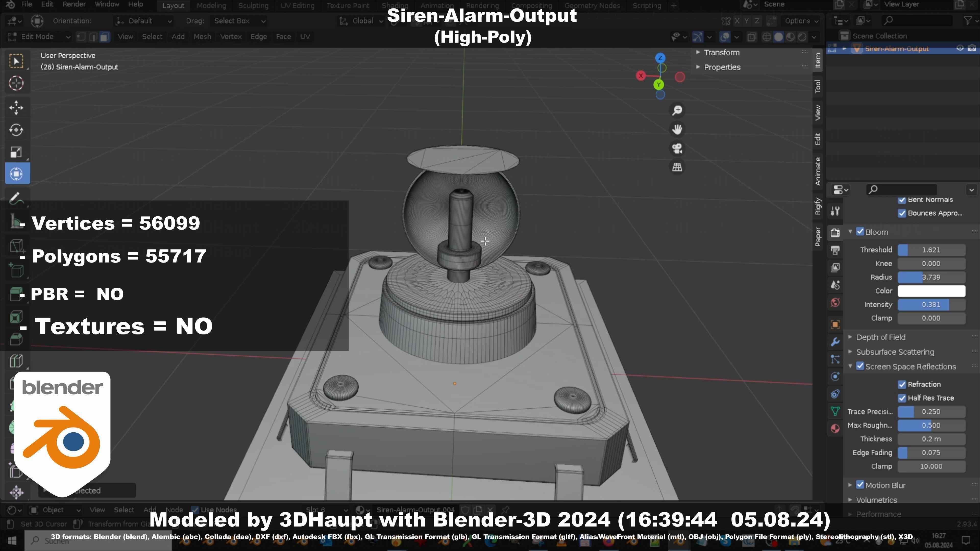Select vertex select mode icon
Image resolution: width=980 pixels, height=551 pixels.
coord(81,37)
